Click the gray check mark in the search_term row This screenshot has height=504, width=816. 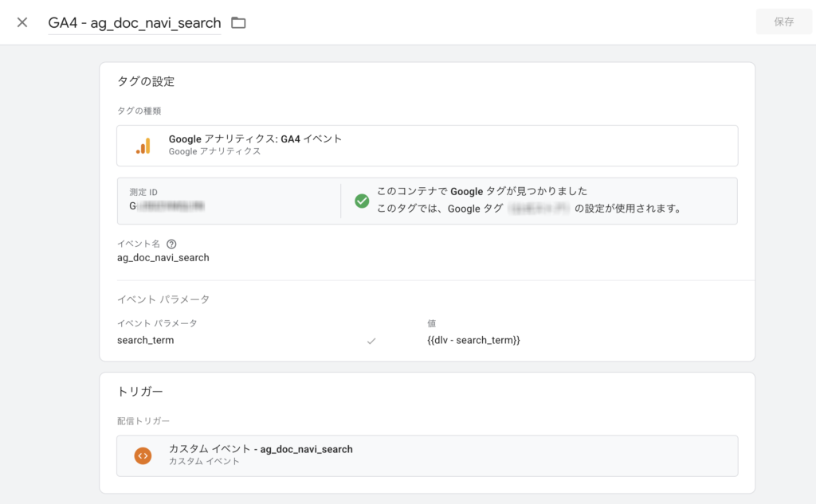pos(371,341)
